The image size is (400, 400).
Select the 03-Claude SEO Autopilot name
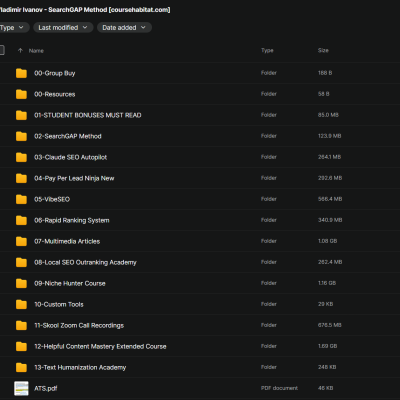point(71,157)
